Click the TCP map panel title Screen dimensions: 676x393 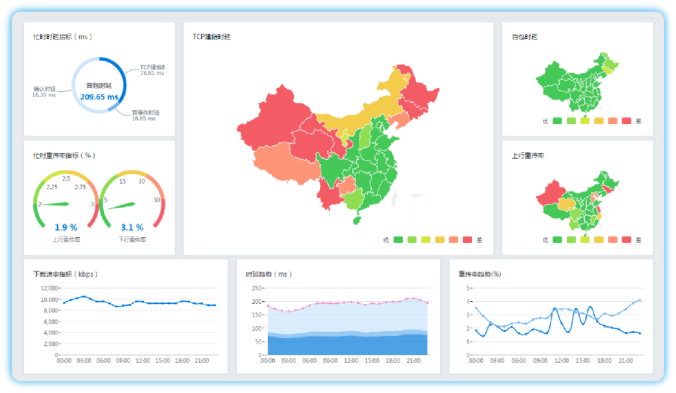coord(211,37)
